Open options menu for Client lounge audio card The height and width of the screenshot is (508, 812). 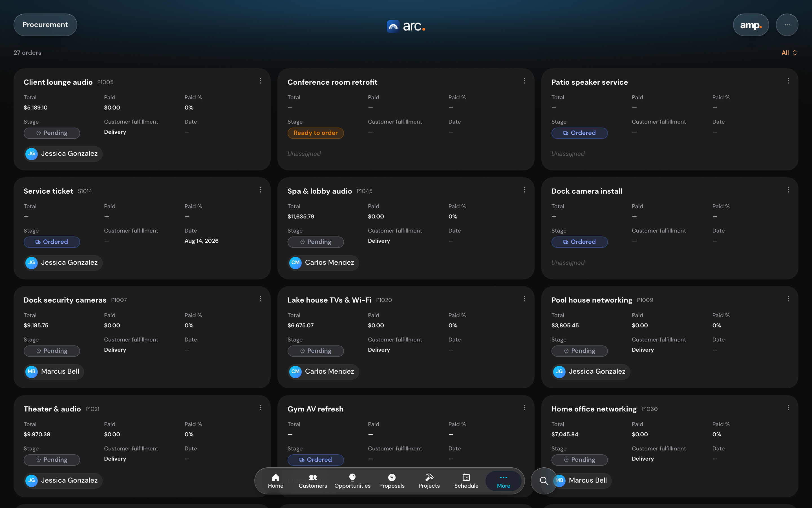pyautogui.click(x=261, y=81)
